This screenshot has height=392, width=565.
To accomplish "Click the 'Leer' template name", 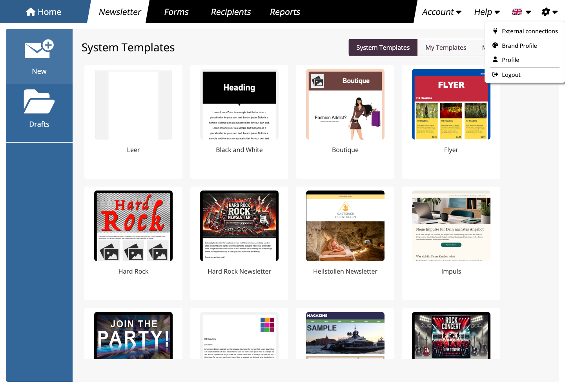I will (133, 150).
